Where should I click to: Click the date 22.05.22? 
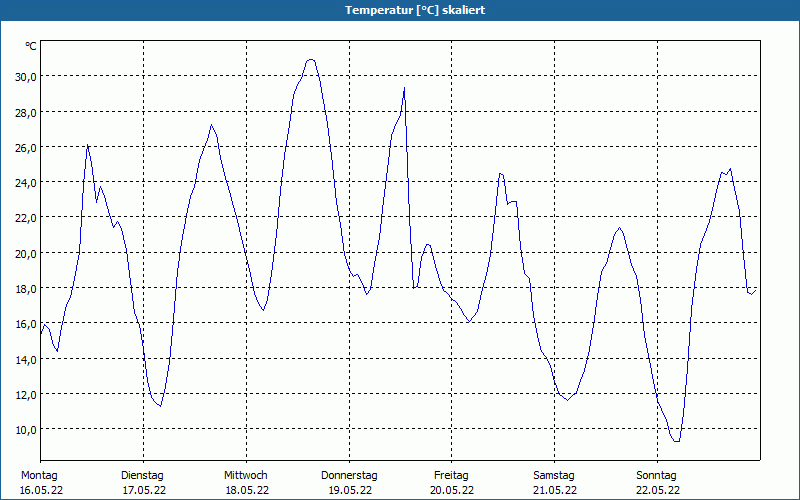[657, 490]
